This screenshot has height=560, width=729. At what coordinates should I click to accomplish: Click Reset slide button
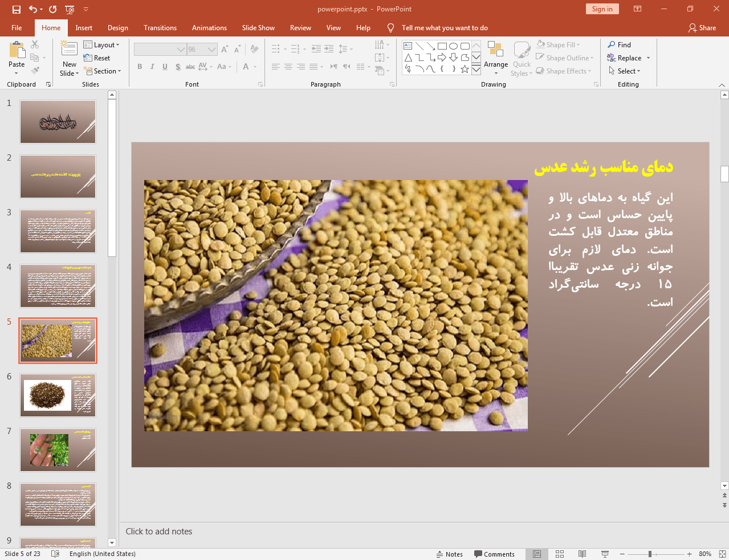point(97,58)
